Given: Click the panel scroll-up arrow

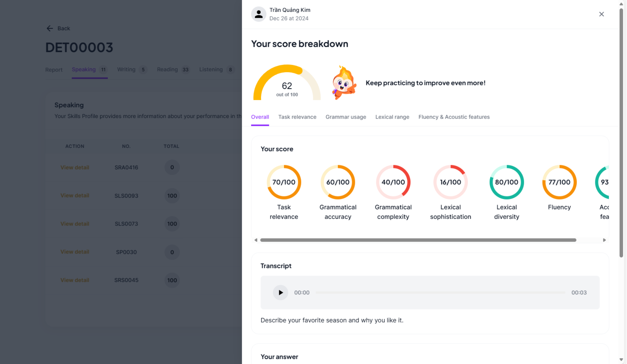Looking at the screenshot, I should pos(621,4).
